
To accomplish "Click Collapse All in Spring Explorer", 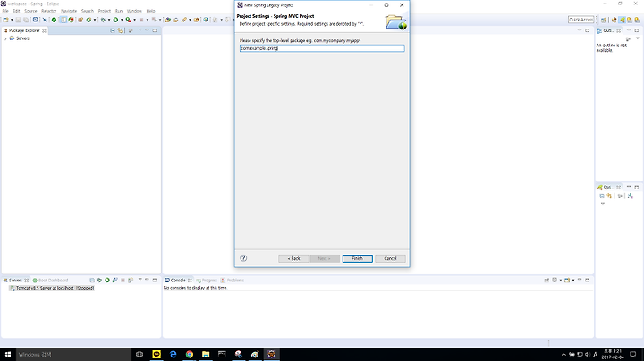I will click(x=602, y=196).
